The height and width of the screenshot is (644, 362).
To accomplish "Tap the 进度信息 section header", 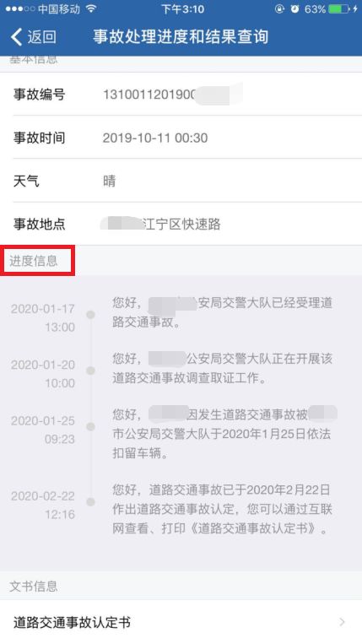I will 34,261.
